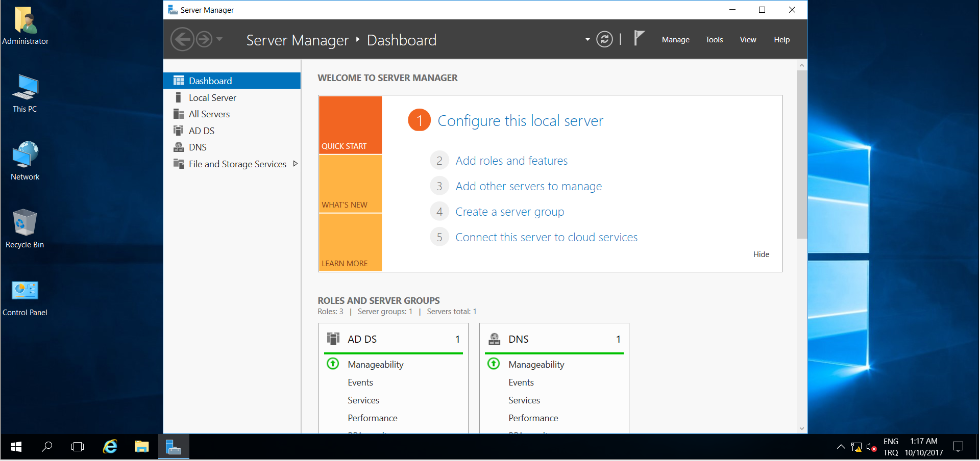Click Connect this server to cloud services
Viewport: 980px width, 461px height.
point(546,237)
